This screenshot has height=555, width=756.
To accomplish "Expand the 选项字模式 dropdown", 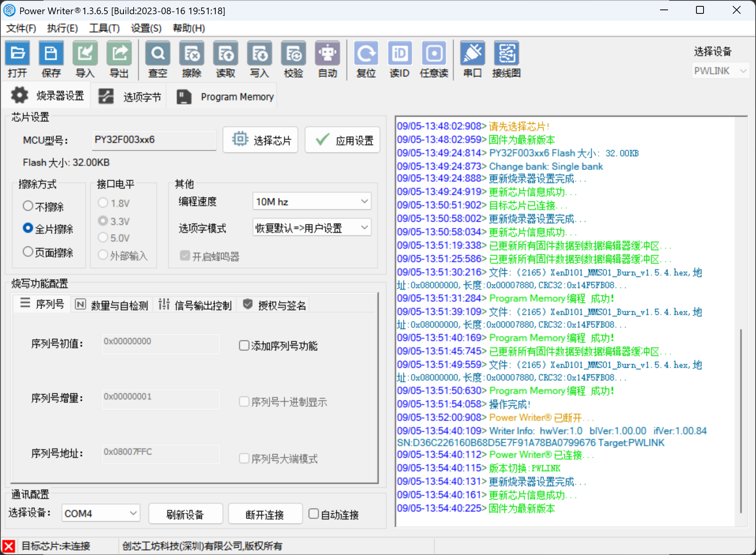I will [312, 228].
